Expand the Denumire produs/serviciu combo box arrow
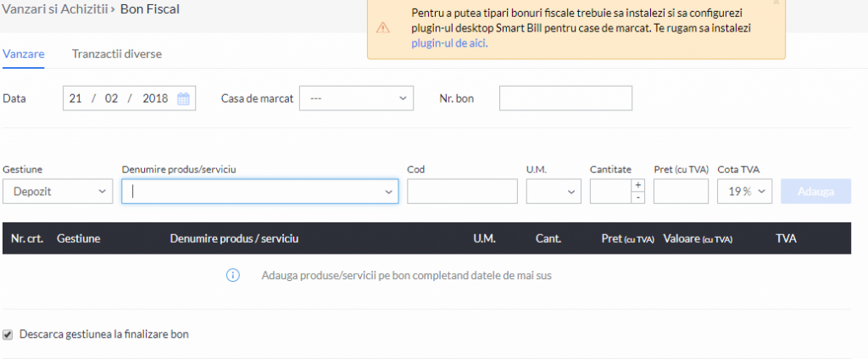The height and width of the screenshot is (359, 868). [x=388, y=191]
